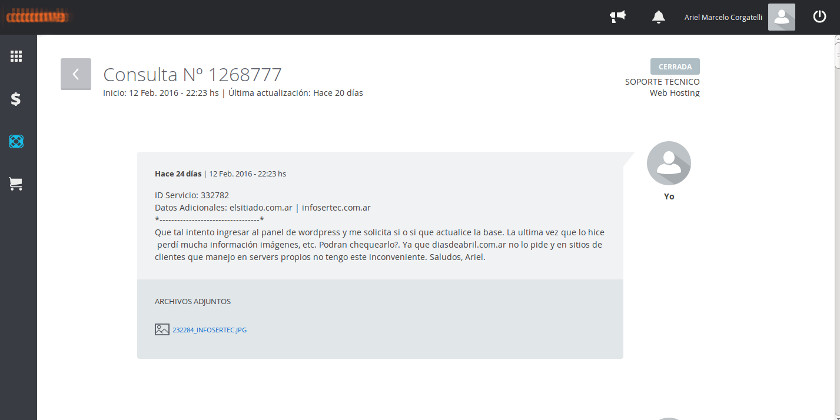Go back using the left chevron button
Image resolution: width=840 pixels, height=420 pixels.
point(76,74)
